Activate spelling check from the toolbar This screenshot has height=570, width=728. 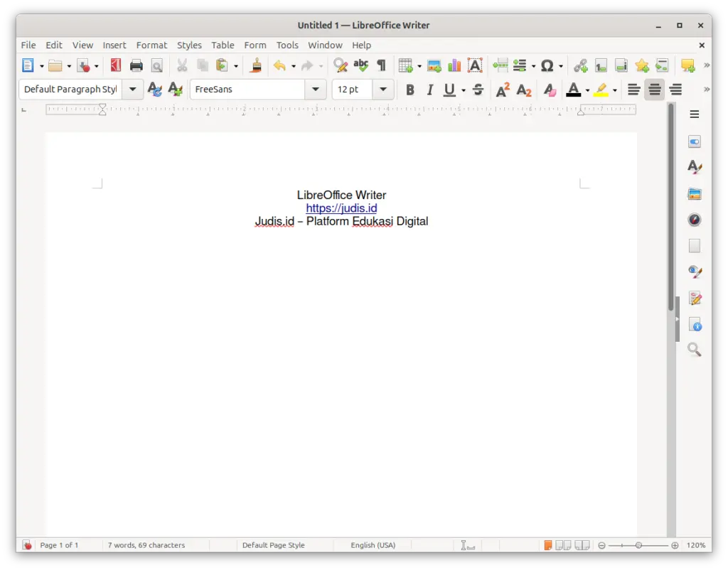(360, 65)
